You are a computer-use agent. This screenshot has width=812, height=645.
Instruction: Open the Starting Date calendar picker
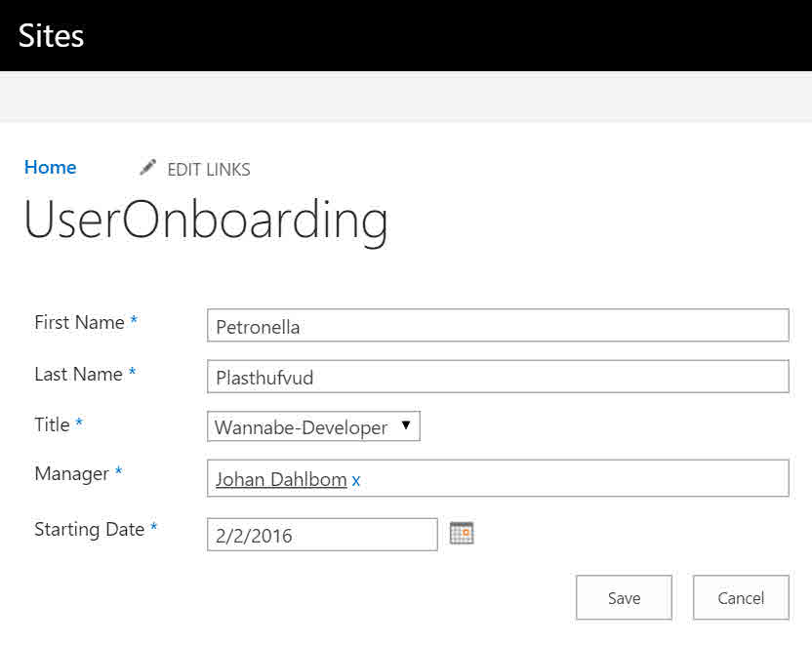click(x=462, y=533)
